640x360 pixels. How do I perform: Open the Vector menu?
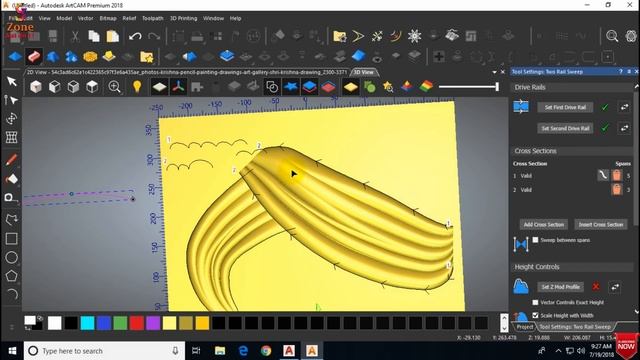tap(85, 18)
